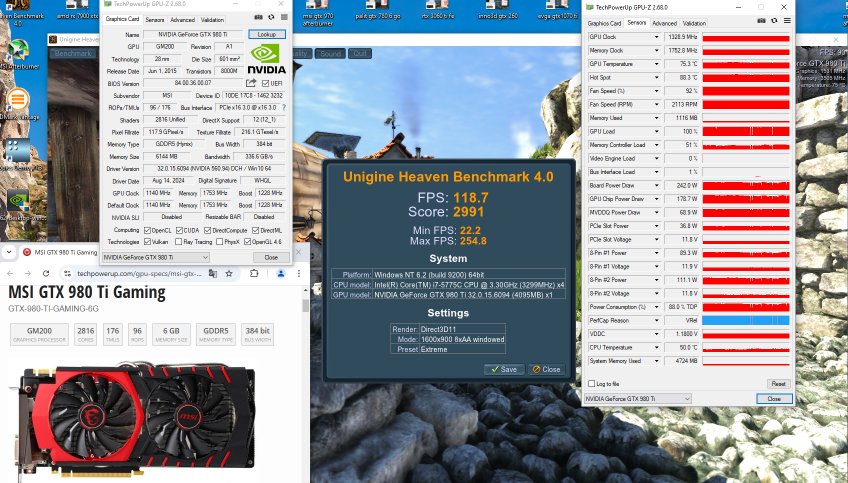Click the NVIDIA logo in GPU-Z

pos(266,59)
